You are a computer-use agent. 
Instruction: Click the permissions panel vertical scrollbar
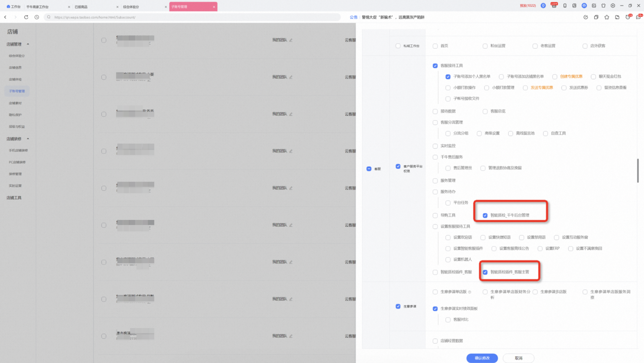pyautogui.click(x=638, y=170)
